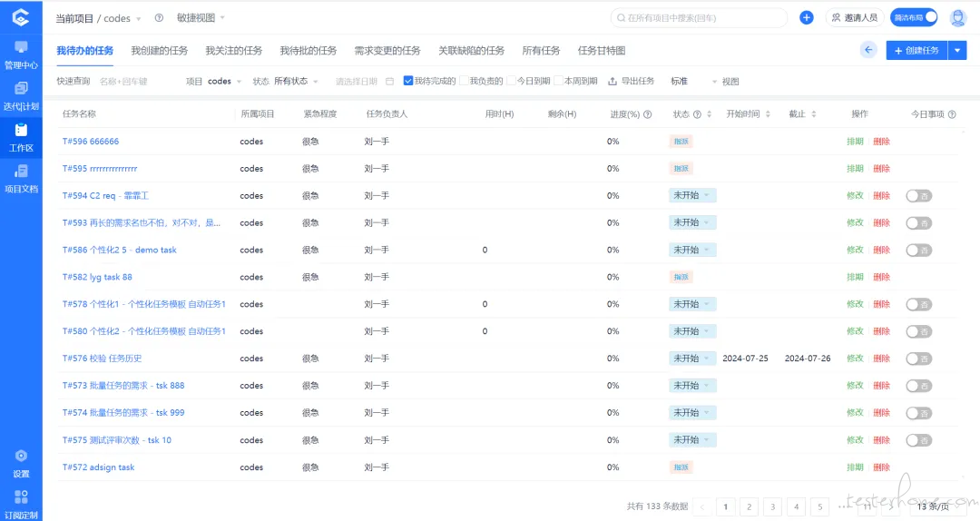Open 迭代计划 in the sidebar
Viewport: 980px width, 521px height.
click(21, 96)
